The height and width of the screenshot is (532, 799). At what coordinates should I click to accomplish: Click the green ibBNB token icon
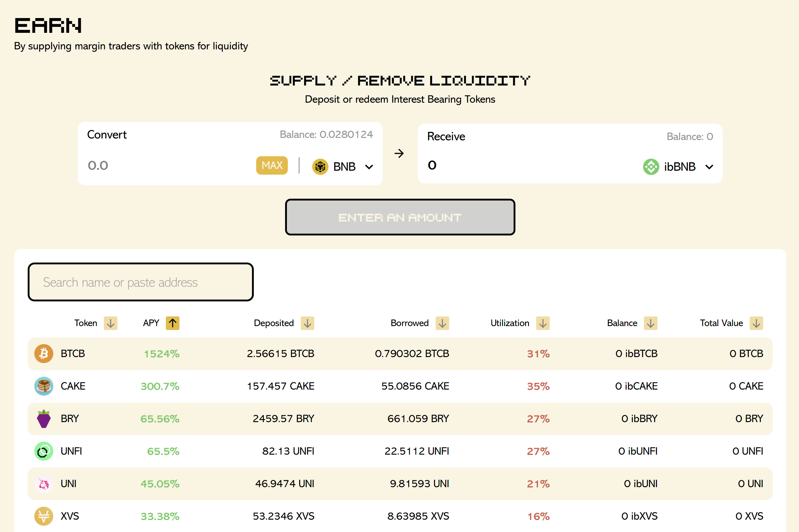(x=651, y=166)
